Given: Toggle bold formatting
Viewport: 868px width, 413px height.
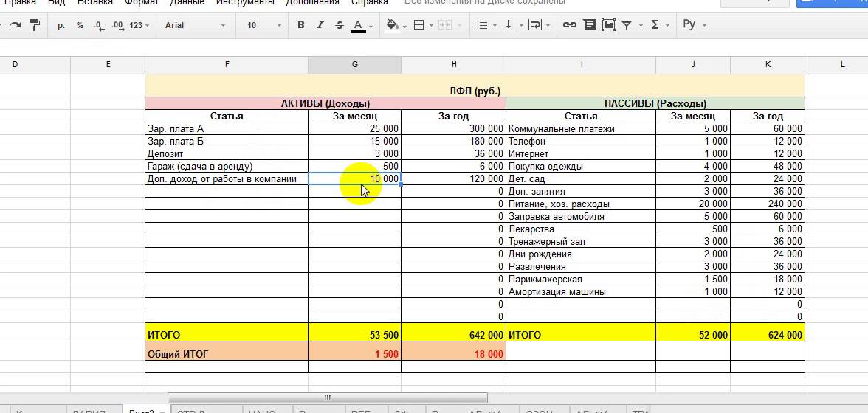Looking at the screenshot, I should click(301, 25).
